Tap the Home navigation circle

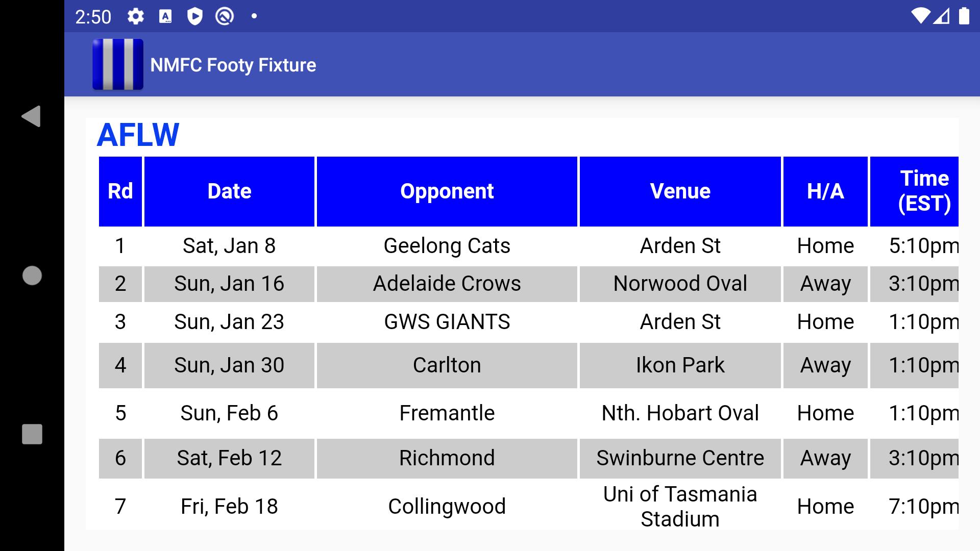point(32,275)
